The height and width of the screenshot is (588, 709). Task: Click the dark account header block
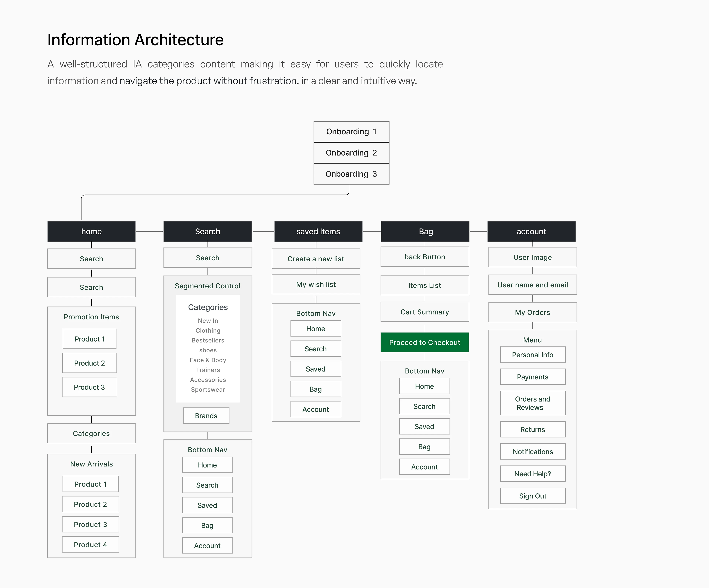tap(532, 231)
